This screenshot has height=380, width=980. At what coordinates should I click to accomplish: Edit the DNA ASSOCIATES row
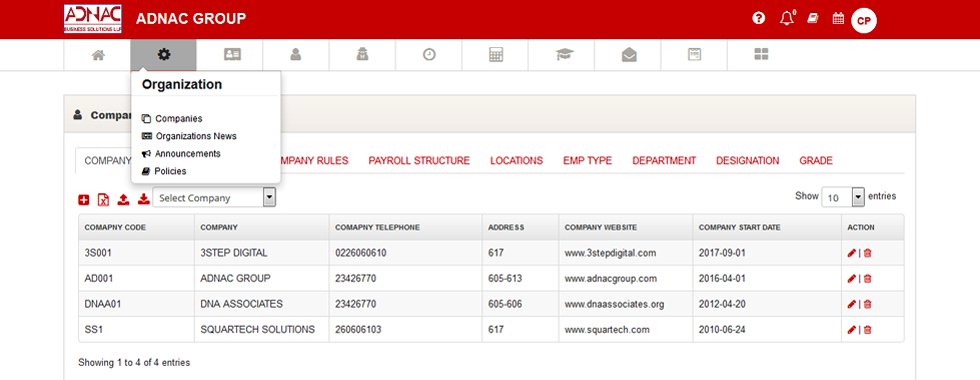click(x=851, y=304)
